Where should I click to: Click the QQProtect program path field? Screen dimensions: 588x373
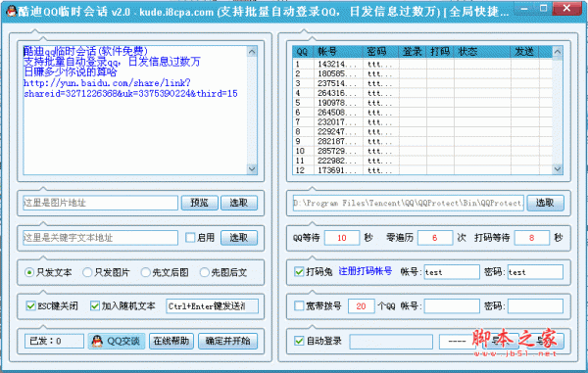[409, 203]
